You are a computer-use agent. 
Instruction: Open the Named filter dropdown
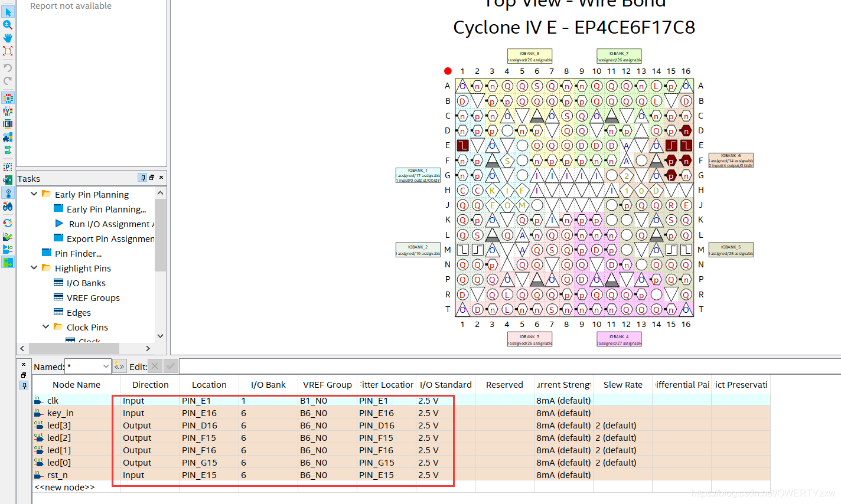point(106,366)
